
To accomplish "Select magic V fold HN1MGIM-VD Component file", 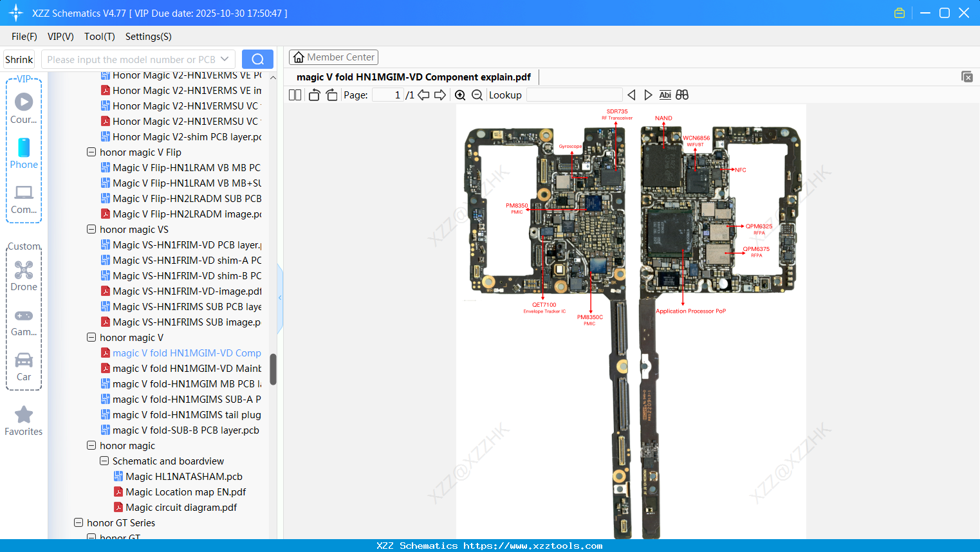I will (181, 353).
